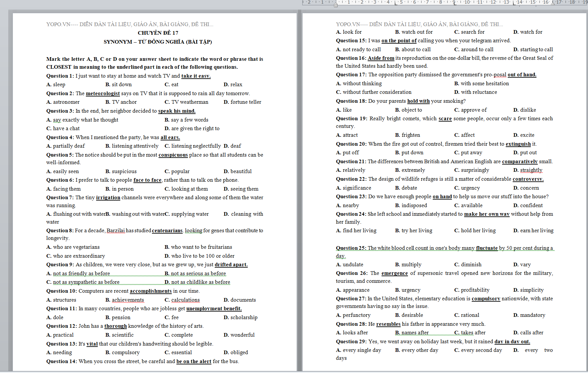
Task: Click the option 'B. achievements'
Action: [x=125, y=300]
